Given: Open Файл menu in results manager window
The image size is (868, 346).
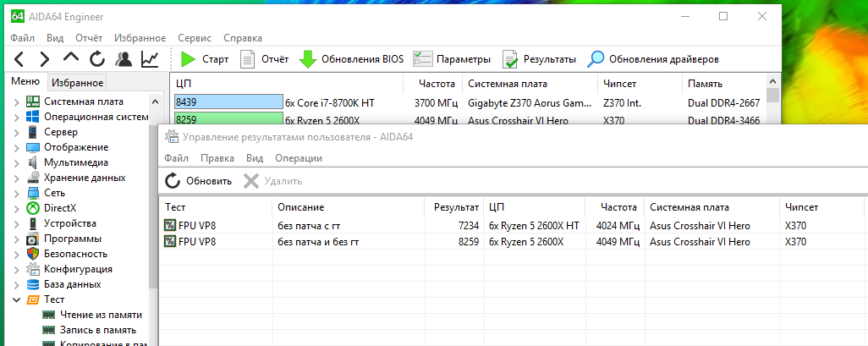Looking at the screenshot, I should 176,158.
